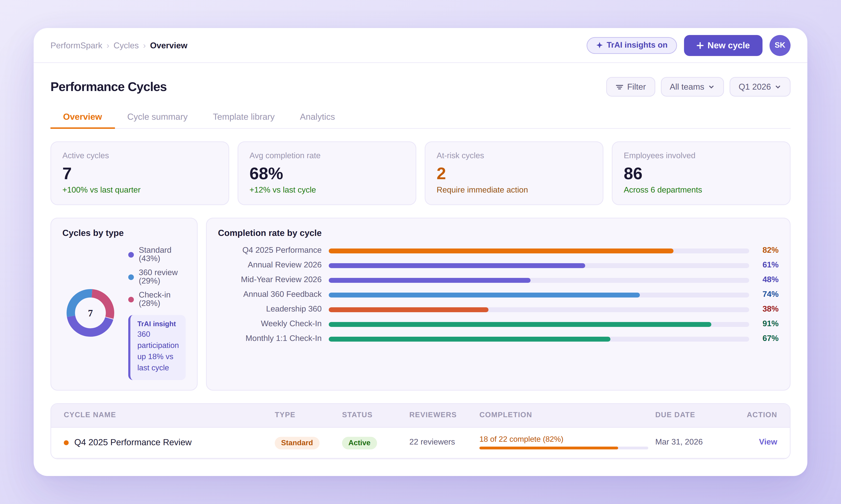Image resolution: width=841 pixels, height=504 pixels.
Task: Toggle TrAI insights off
Action: click(x=631, y=45)
